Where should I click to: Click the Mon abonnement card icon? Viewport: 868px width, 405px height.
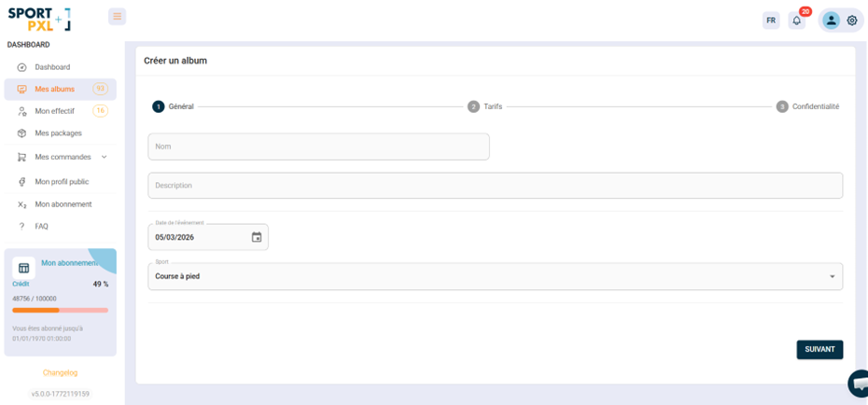coord(24,268)
